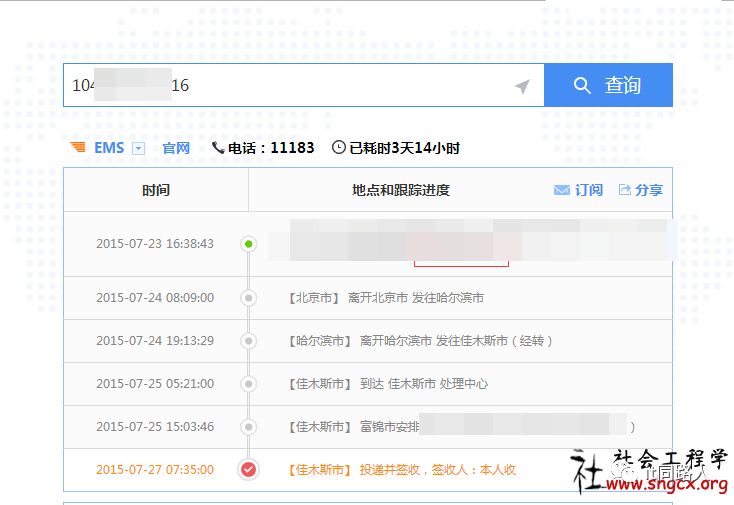Select timeline dot for 到达佳木斯市处理中心

(x=249, y=384)
